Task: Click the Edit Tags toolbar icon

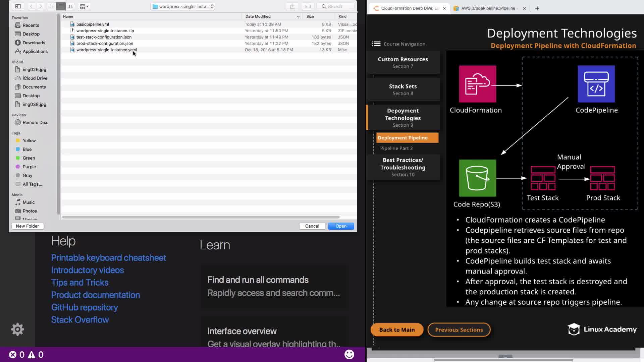Action: point(308,6)
